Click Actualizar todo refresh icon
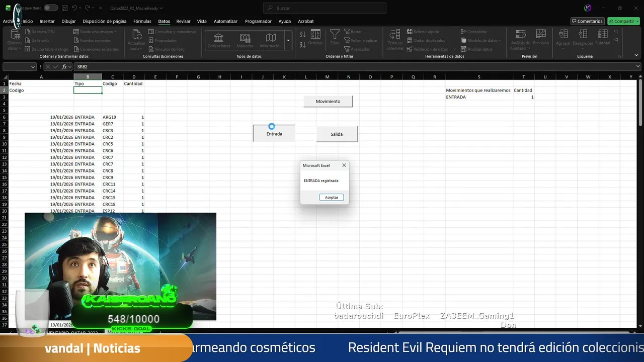The width and height of the screenshot is (644, 362). pyautogui.click(x=136, y=34)
